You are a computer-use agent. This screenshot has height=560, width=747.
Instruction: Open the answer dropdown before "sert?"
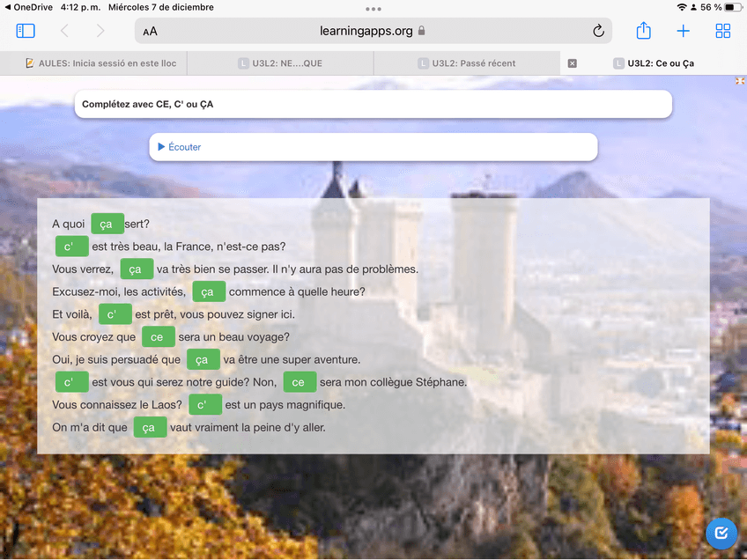tap(107, 224)
